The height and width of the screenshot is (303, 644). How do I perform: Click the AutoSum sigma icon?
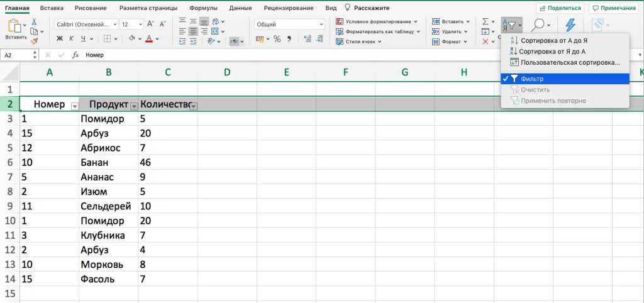pyautogui.click(x=486, y=21)
